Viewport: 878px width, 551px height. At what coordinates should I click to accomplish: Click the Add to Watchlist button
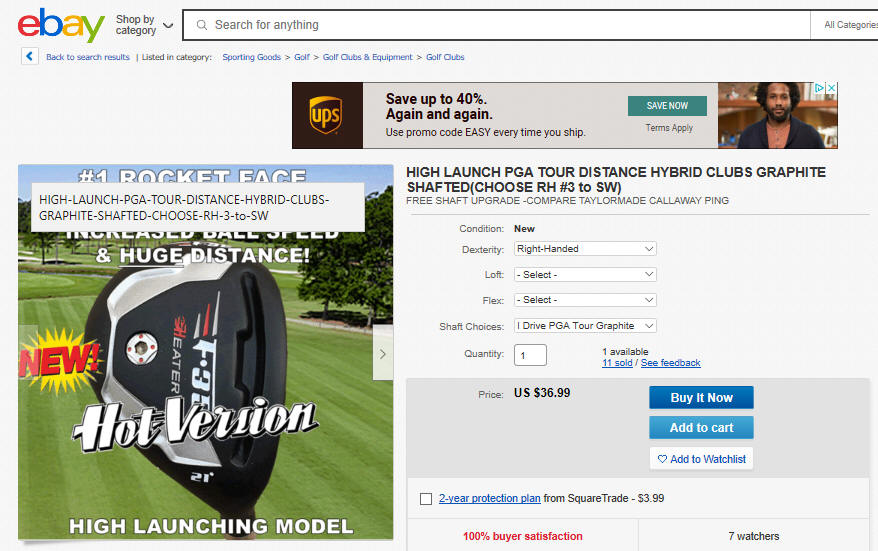[701, 459]
